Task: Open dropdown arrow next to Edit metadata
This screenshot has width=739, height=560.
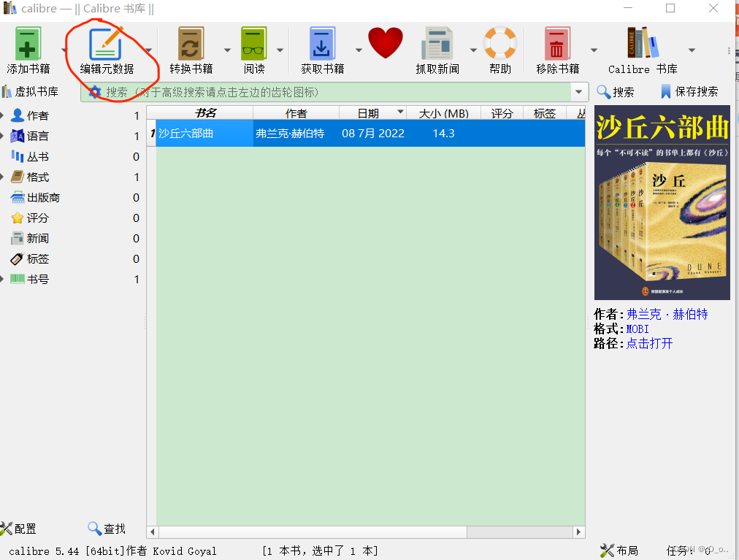Action: tap(148, 50)
